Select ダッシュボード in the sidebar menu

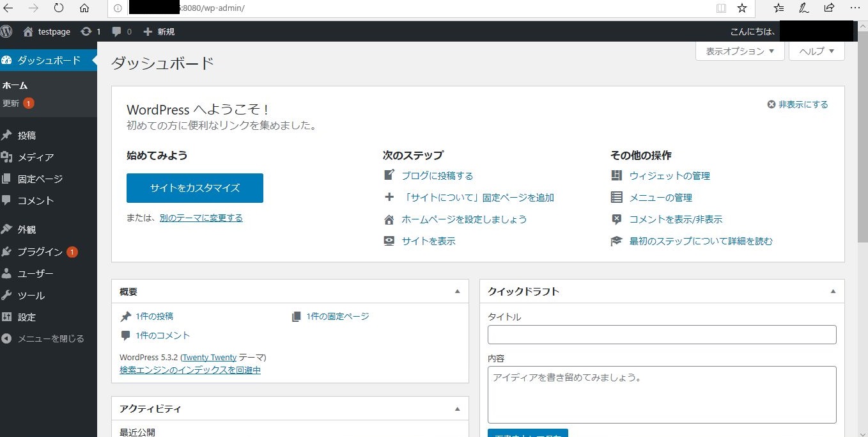(x=45, y=60)
